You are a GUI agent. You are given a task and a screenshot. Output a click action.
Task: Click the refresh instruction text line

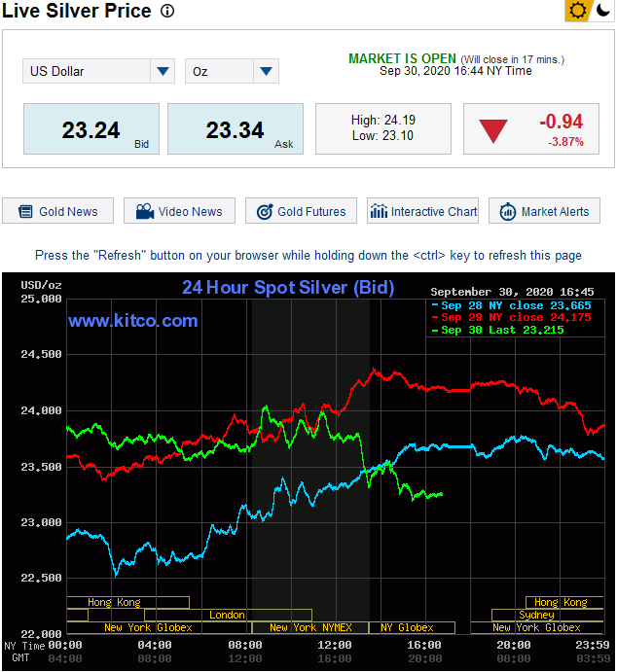click(308, 256)
